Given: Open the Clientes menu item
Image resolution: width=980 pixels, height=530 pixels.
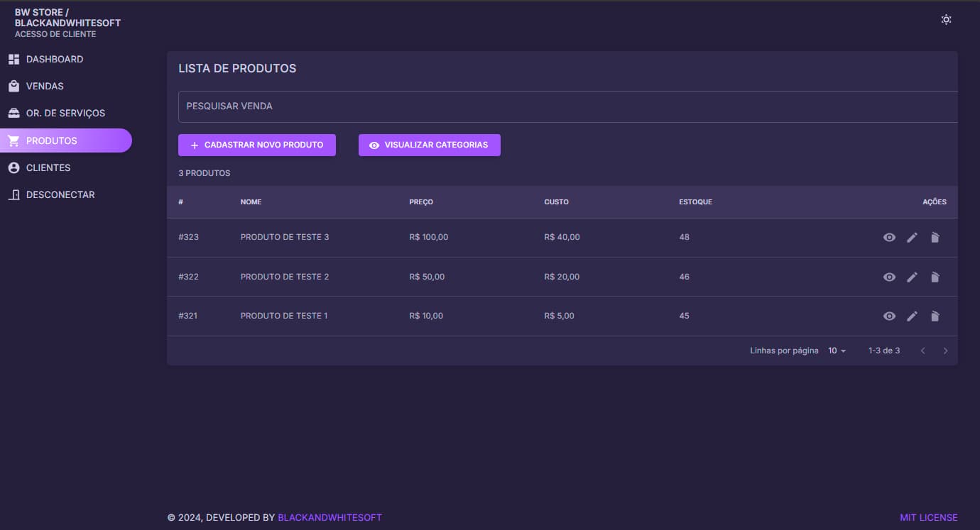Looking at the screenshot, I should click(x=66, y=167).
